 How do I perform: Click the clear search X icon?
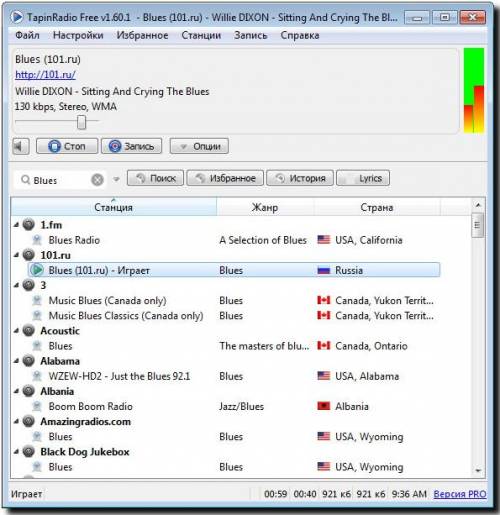click(97, 180)
